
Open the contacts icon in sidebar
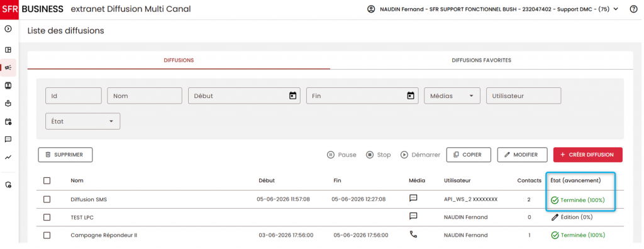[8, 86]
